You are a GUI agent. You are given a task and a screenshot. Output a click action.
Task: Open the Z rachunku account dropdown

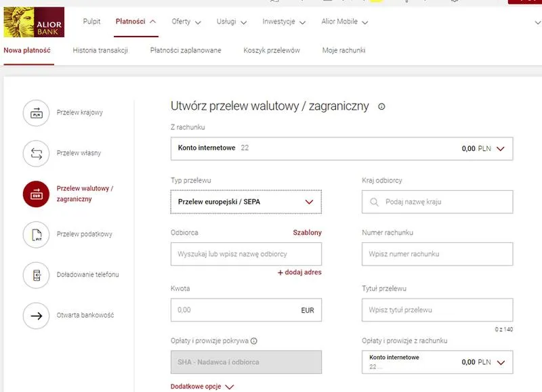pos(501,147)
